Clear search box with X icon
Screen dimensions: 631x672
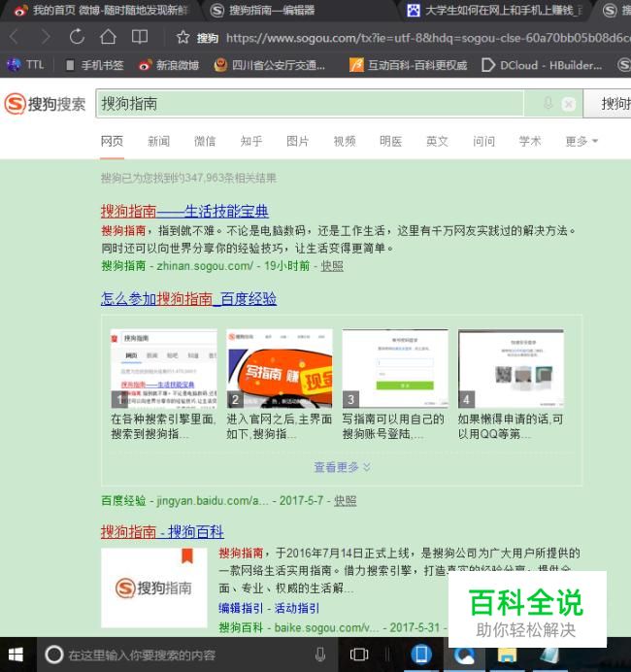click(x=569, y=104)
